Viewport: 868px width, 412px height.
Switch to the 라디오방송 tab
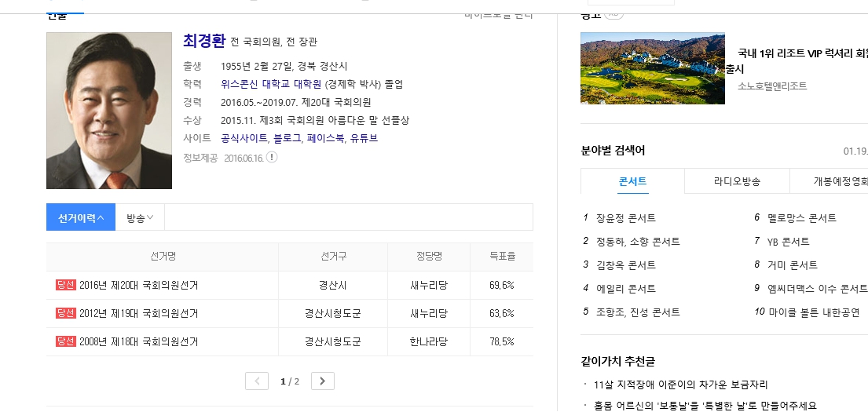(738, 181)
